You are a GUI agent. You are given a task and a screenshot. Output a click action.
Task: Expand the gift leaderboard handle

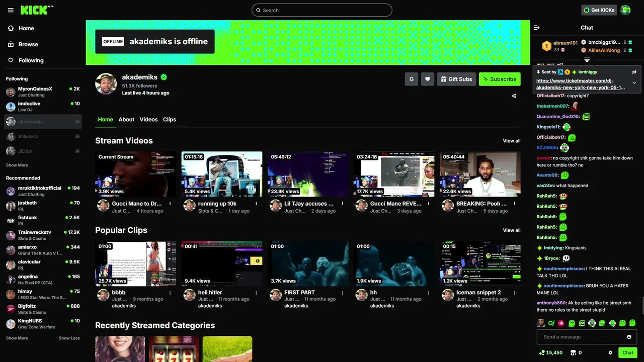coord(587,60)
